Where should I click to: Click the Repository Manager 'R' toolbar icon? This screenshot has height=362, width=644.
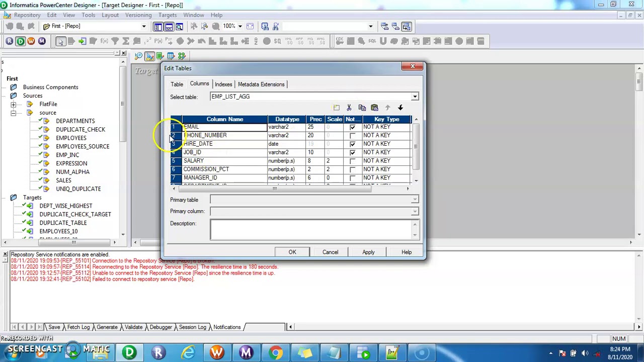[9, 41]
